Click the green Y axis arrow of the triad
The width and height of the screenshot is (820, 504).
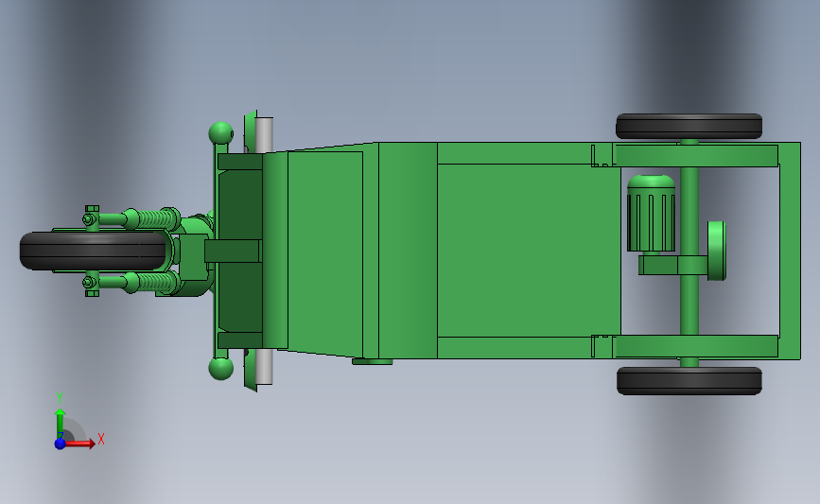[x=61, y=424]
